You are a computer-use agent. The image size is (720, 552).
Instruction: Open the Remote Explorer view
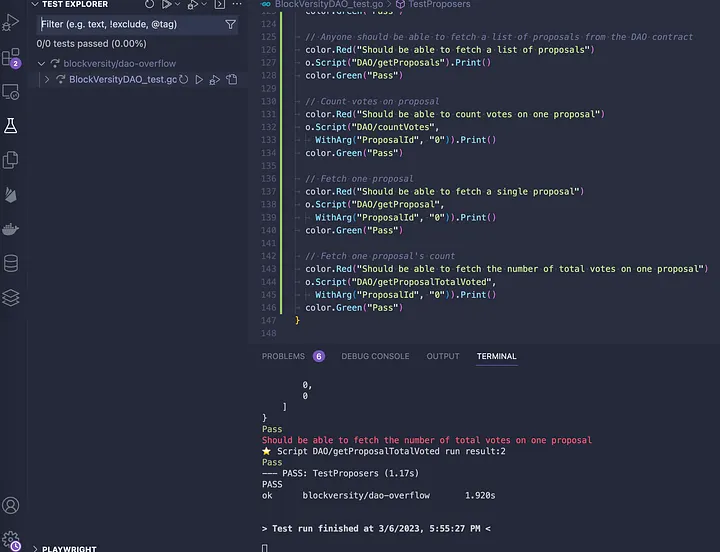[11, 92]
